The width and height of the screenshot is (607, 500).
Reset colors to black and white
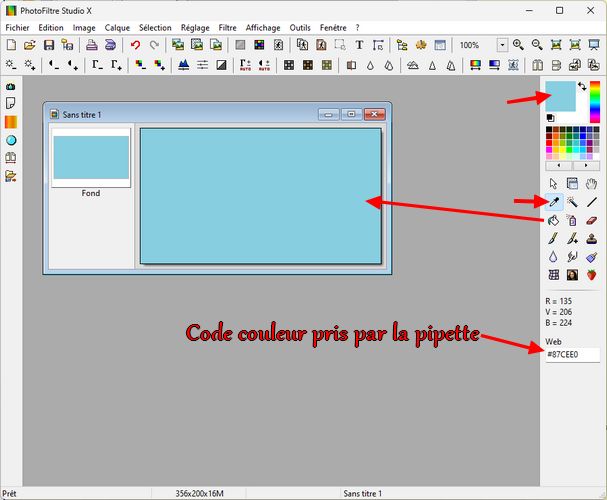[550, 118]
